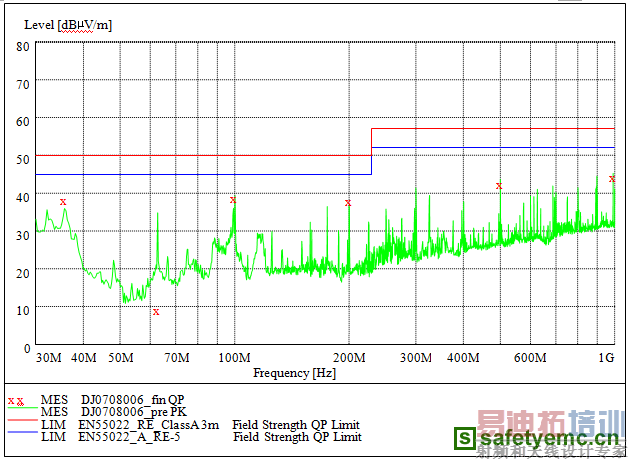The height and width of the screenshot is (461, 630).
Task: Select the QP marker at 200M
Action: (x=348, y=203)
